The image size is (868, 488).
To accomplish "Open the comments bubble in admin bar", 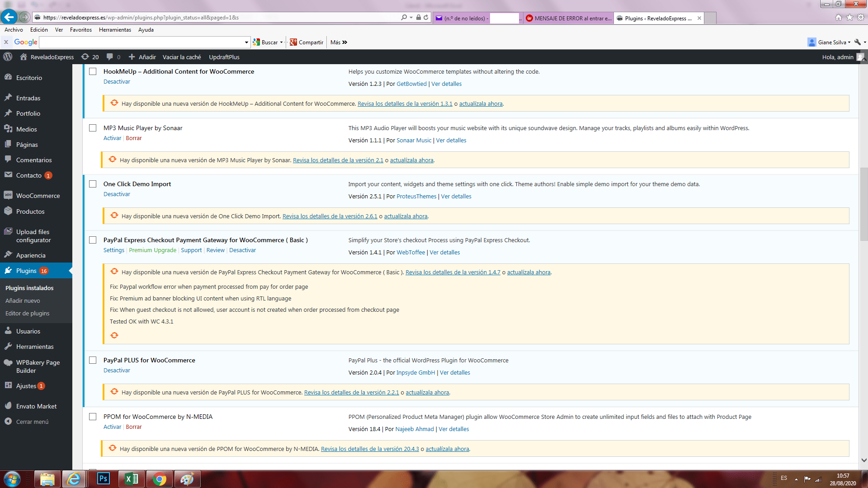I will pos(113,57).
